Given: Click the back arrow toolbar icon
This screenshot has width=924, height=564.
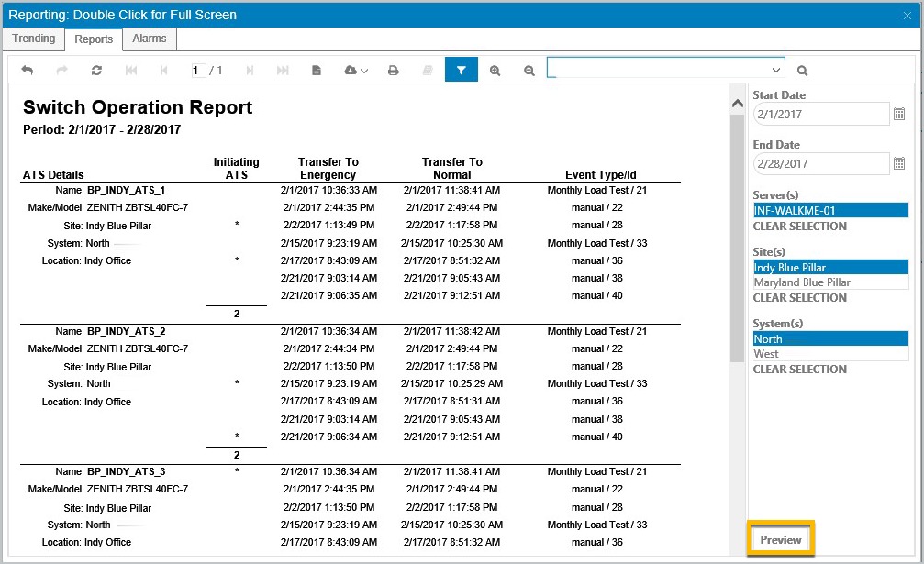Looking at the screenshot, I should (x=28, y=70).
